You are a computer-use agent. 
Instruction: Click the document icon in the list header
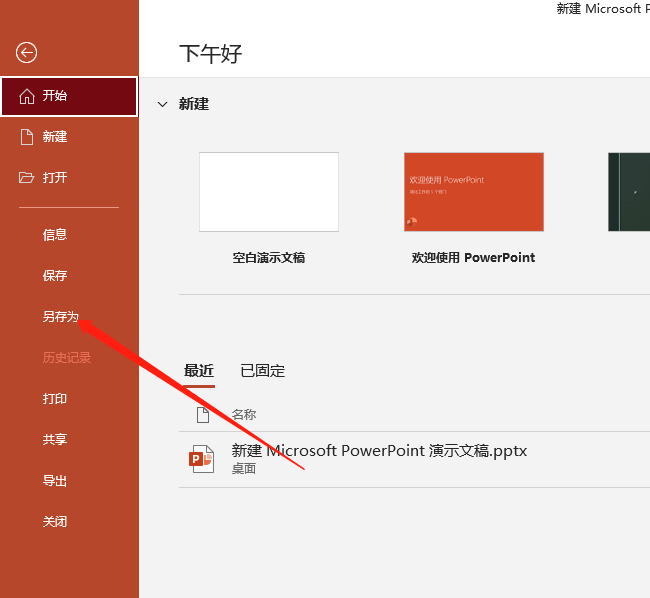(x=203, y=414)
